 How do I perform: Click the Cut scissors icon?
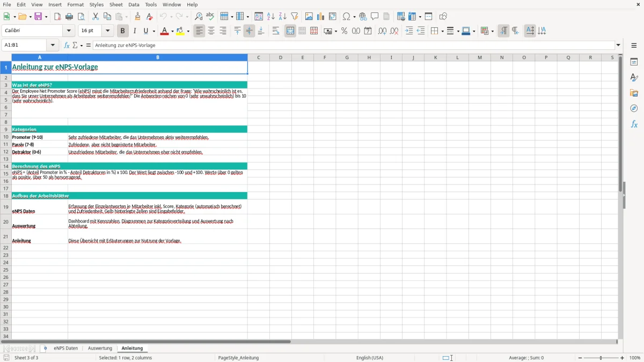click(96, 17)
